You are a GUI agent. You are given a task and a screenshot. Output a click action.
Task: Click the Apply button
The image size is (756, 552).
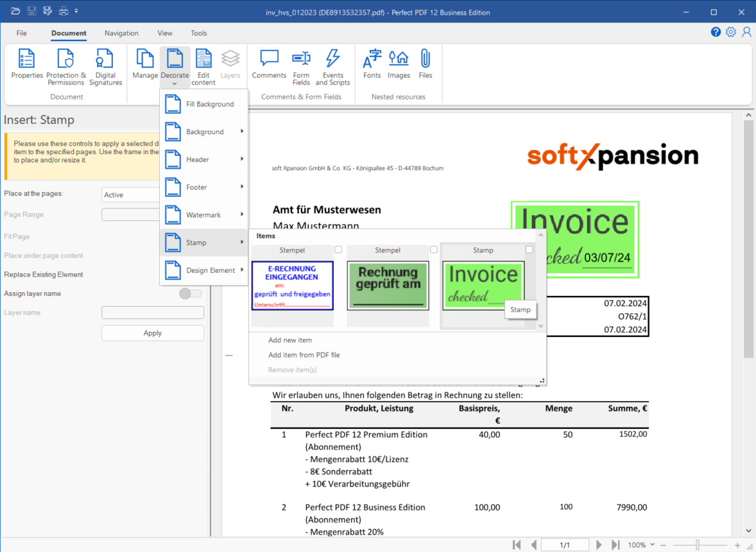click(x=153, y=333)
